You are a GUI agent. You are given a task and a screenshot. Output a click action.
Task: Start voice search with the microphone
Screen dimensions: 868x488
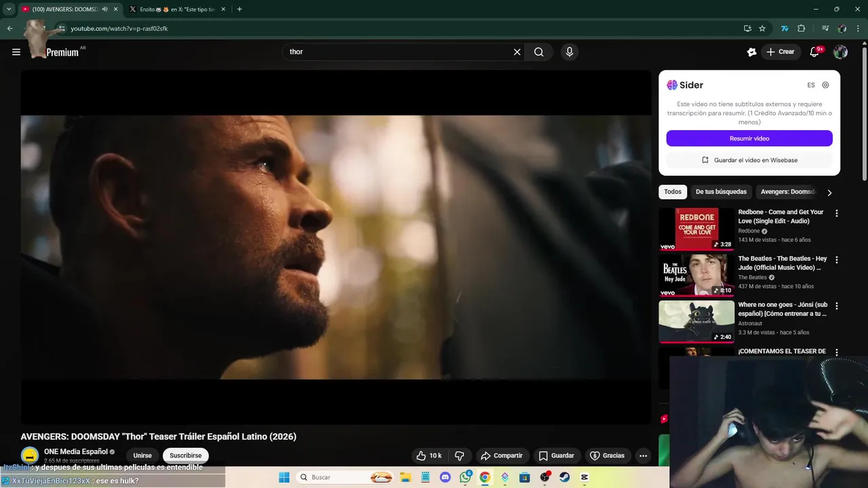(x=569, y=52)
